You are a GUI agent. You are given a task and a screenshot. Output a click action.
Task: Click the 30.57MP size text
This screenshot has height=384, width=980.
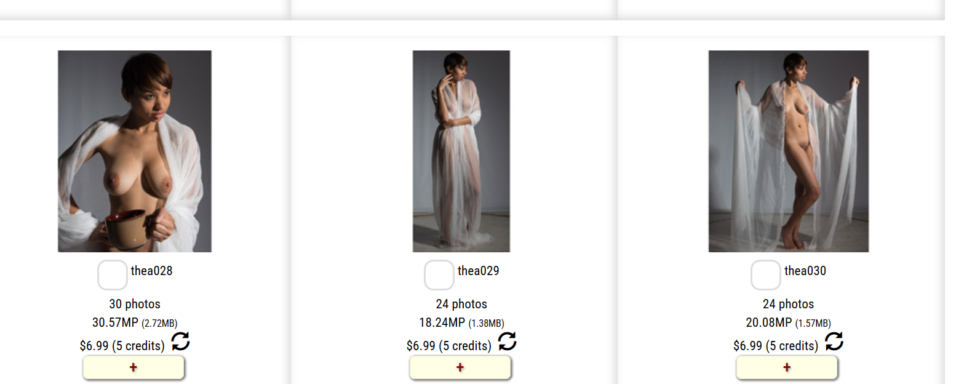116,322
